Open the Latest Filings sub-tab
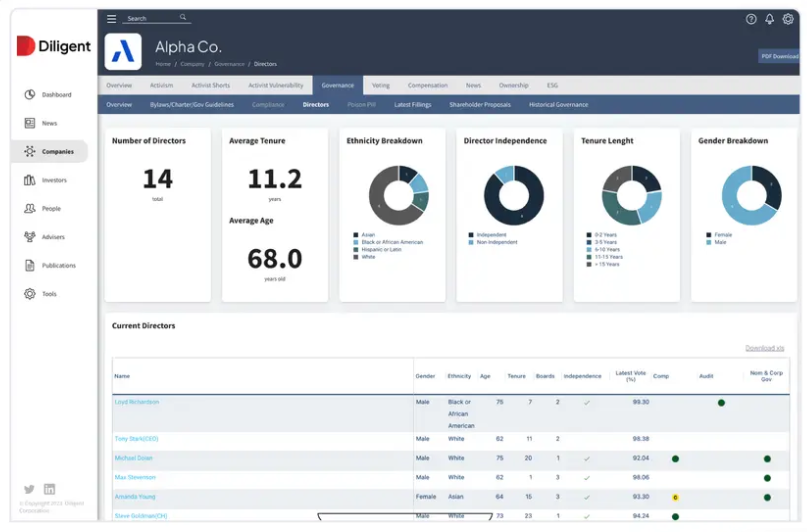Screen dimensions: 807x532 click(413, 104)
